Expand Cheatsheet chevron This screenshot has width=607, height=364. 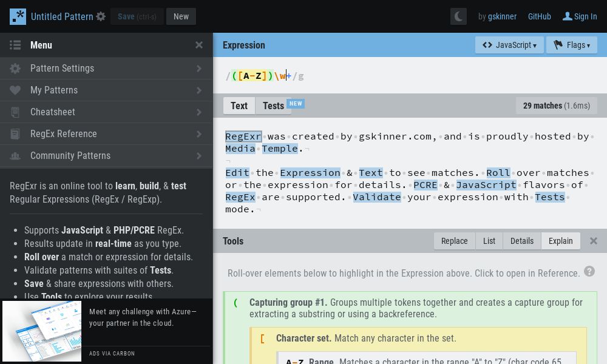tap(199, 112)
